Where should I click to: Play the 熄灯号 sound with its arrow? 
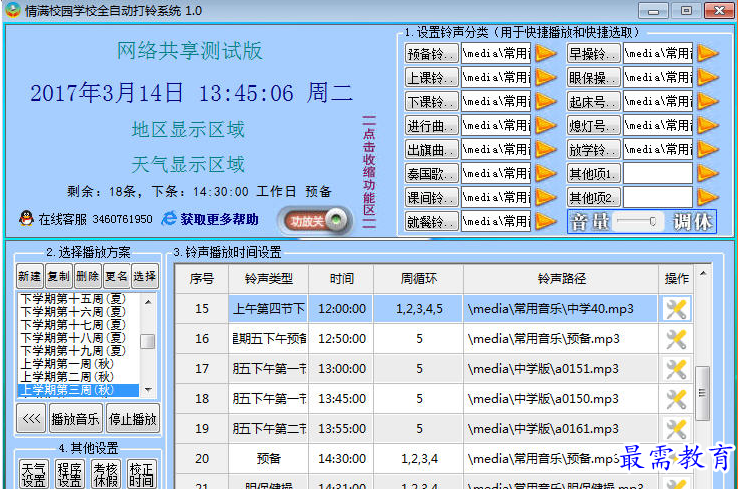tap(707, 125)
